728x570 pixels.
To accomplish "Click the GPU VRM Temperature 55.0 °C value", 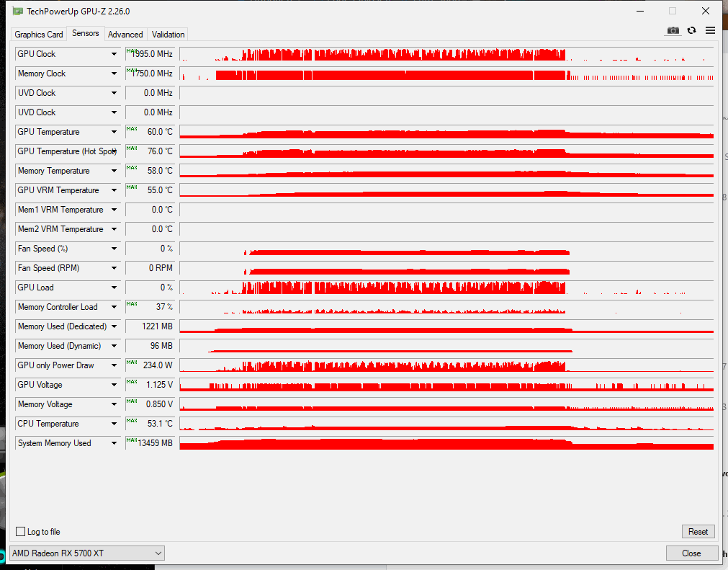I will tap(150, 190).
